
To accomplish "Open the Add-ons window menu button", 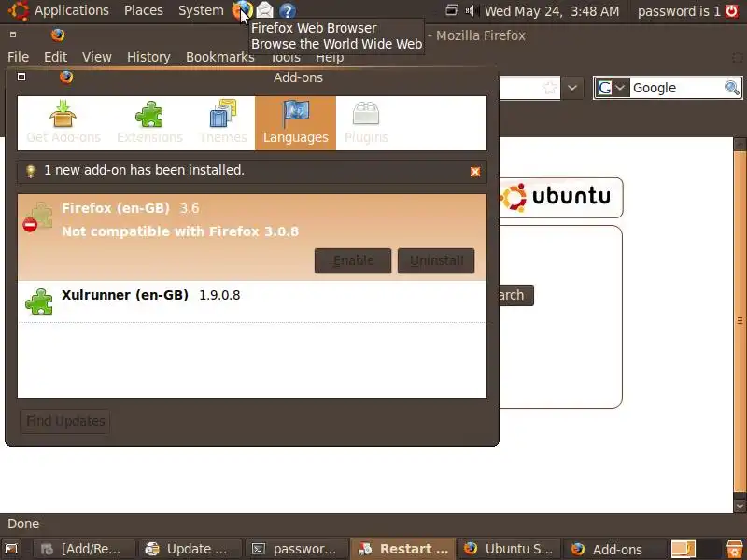I will coord(21,77).
